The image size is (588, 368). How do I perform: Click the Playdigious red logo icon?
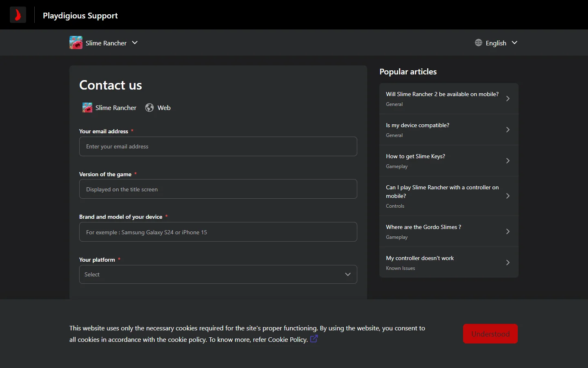[18, 15]
